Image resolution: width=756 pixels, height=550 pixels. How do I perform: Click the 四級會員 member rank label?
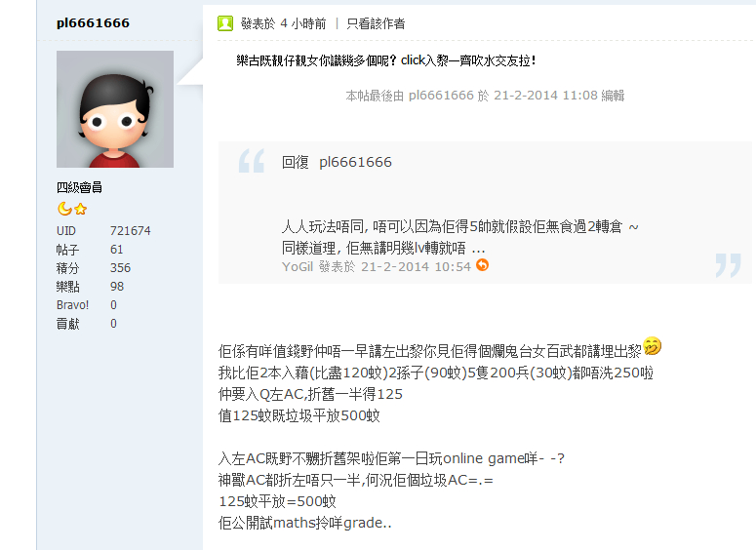tap(79, 187)
